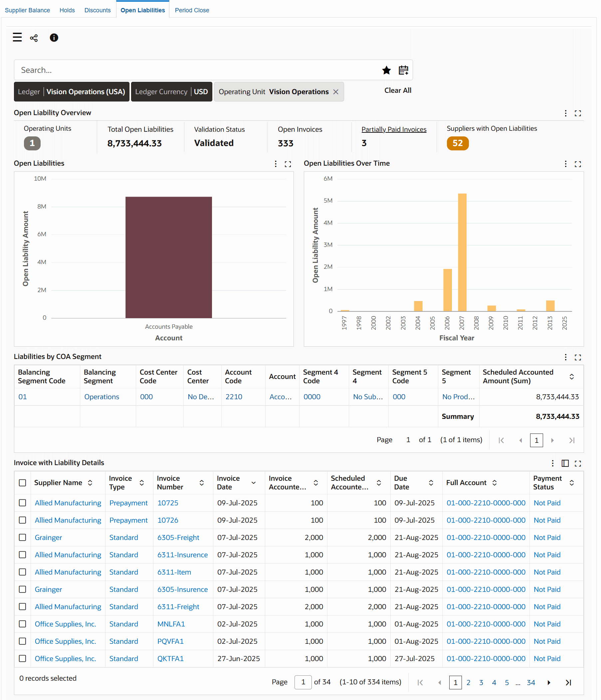Maximize the Open Liability Overview section
Image resolution: width=601 pixels, height=700 pixels.
click(x=578, y=113)
